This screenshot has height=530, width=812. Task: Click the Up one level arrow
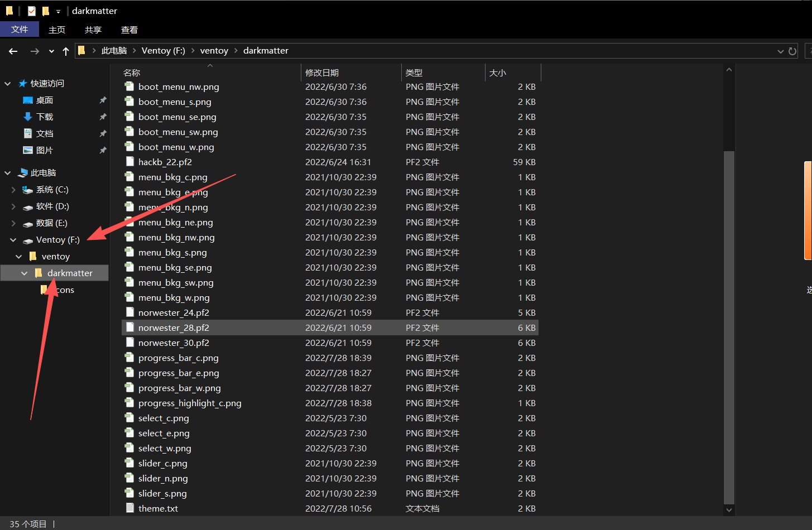(x=66, y=51)
